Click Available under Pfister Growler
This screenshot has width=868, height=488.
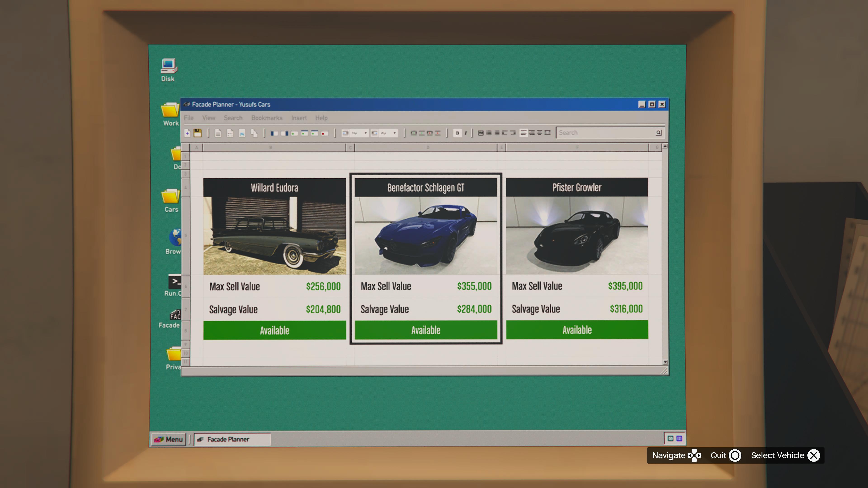click(x=577, y=330)
